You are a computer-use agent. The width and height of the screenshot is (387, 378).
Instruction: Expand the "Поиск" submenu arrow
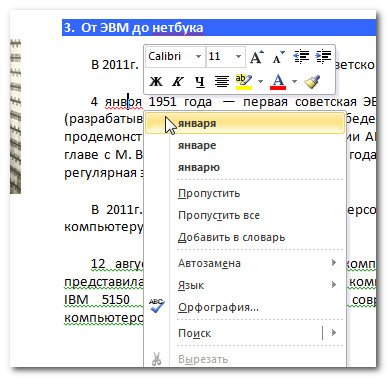point(334,333)
